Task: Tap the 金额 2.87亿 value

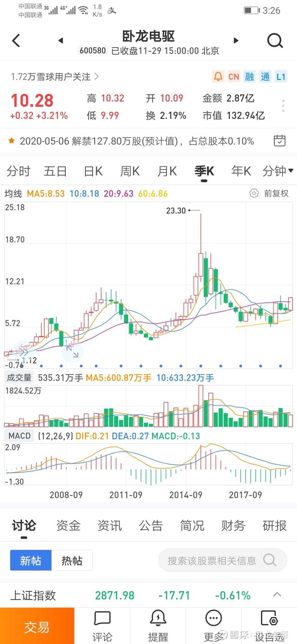Action: (229, 98)
